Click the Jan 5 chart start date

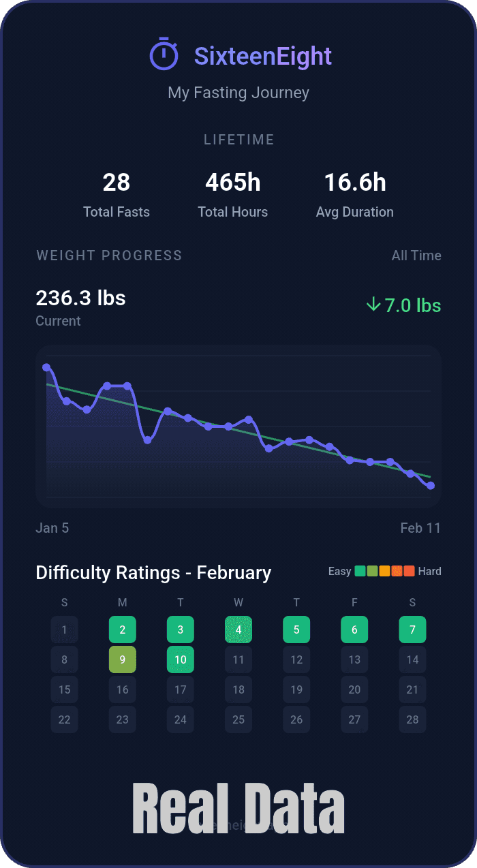pyautogui.click(x=52, y=528)
